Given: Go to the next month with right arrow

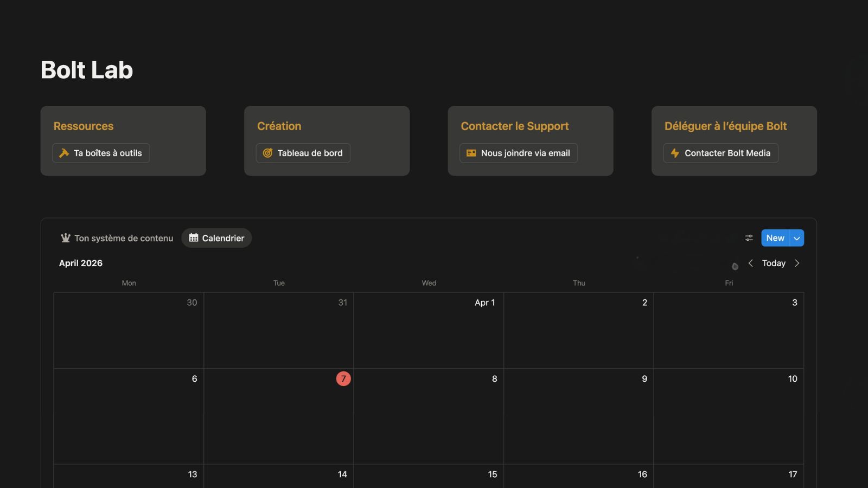Looking at the screenshot, I should pos(797,263).
